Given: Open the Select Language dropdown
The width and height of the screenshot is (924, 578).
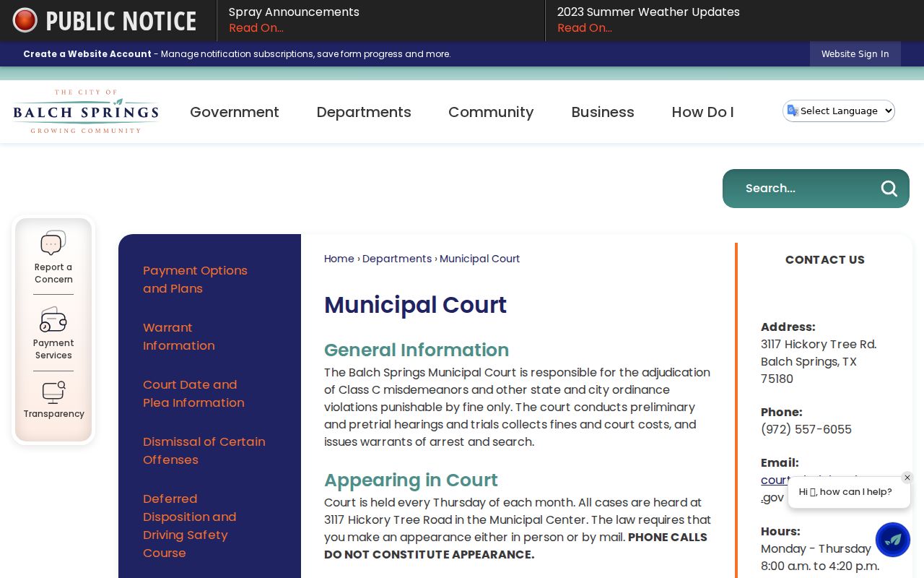Looking at the screenshot, I should tap(839, 111).
